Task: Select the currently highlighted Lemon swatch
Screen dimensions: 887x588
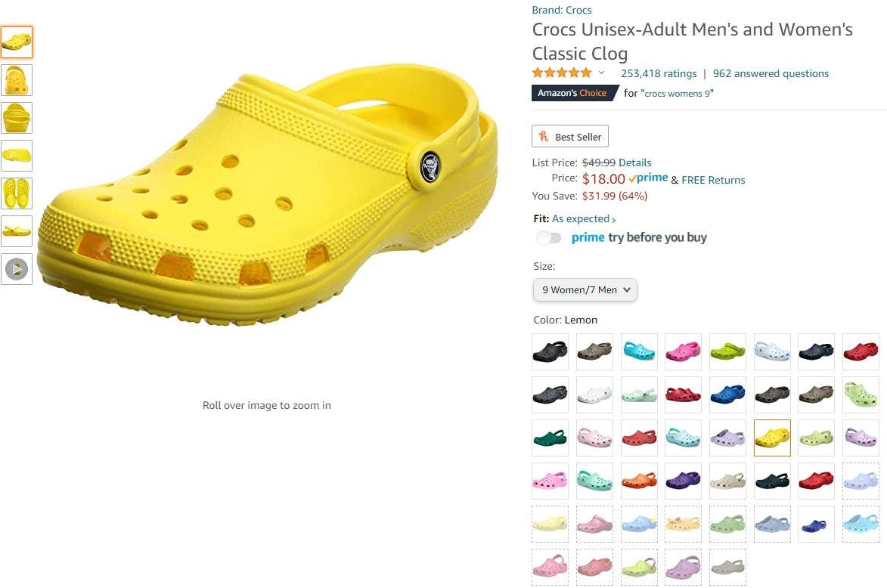Action: pyautogui.click(x=772, y=438)
